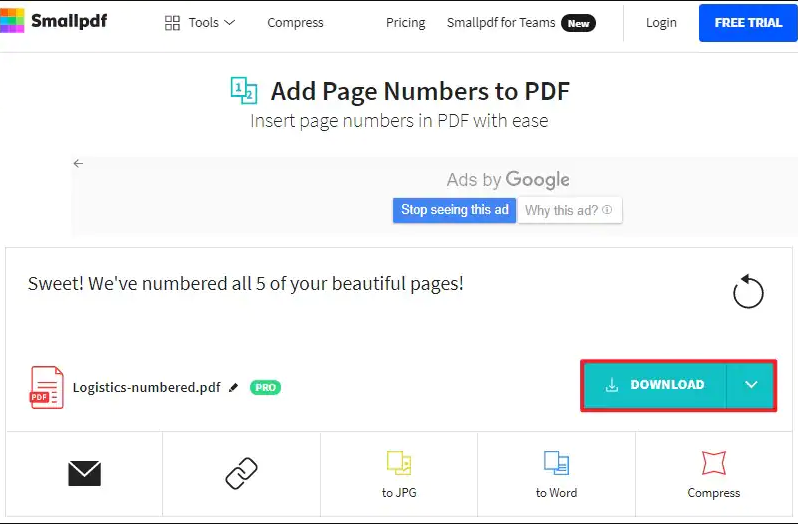Open the Pricing page
The image size is (798, 524).
pyautogui.click(x=406, y=23)
